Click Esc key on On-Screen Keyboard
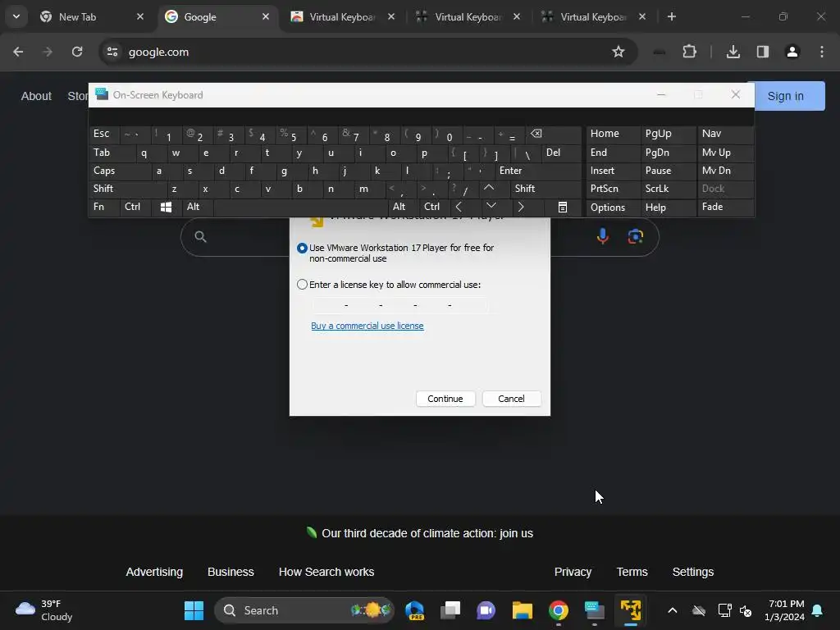The image size is (840, 630). pos(104,134)
